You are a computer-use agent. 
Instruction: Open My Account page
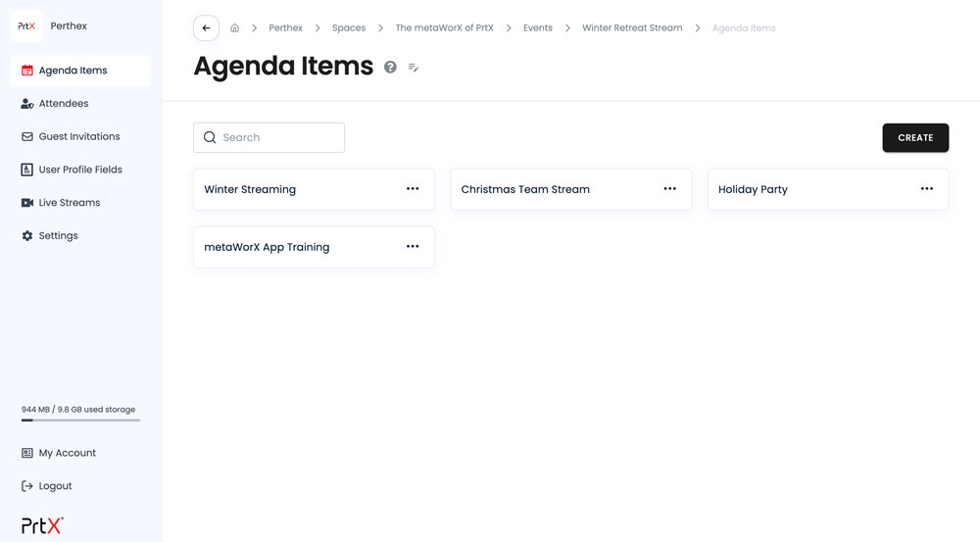point(67,453)
